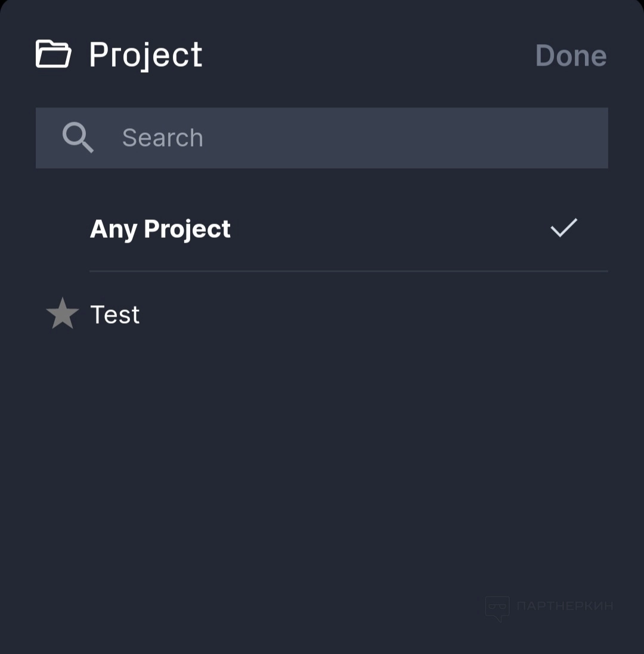
Task: Uncheck the Any Project selection tick
Action: [x=563, y=228]
